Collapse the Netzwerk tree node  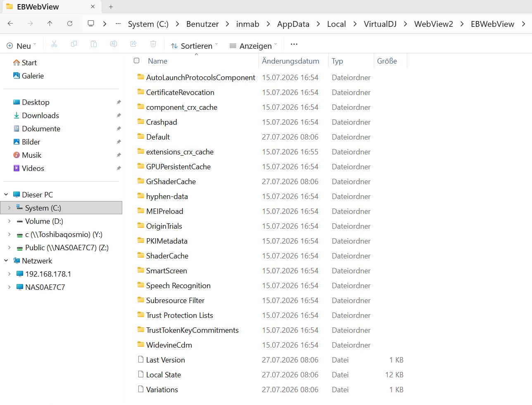click(6, 261)
